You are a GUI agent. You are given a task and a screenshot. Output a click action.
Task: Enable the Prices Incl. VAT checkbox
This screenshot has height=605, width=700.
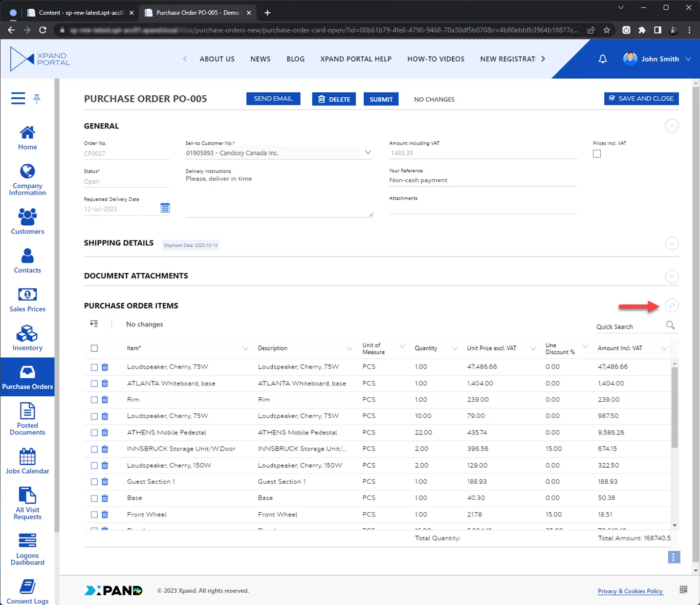597,154
